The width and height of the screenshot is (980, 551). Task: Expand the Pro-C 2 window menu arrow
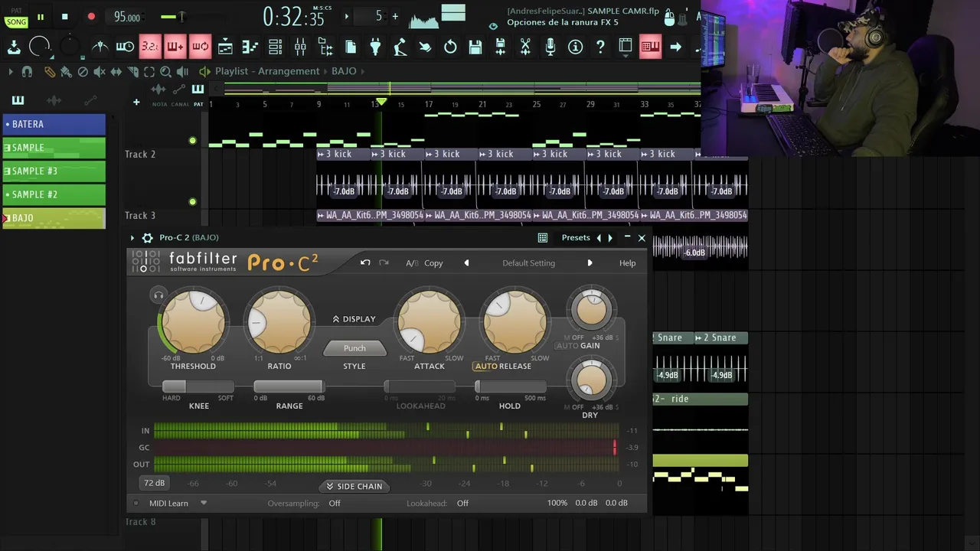tap(132, 238)
